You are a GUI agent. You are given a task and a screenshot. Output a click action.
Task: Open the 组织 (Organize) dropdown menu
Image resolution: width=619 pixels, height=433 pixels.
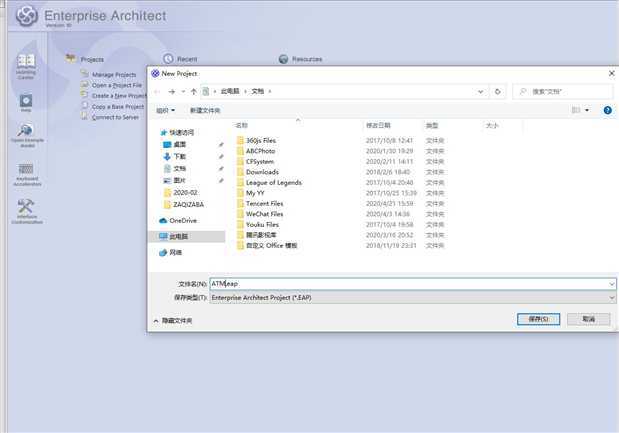click(x=165, y=110)
